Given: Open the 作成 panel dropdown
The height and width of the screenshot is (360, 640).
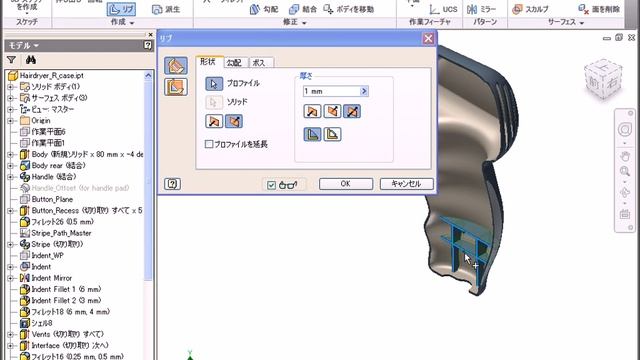Looking at the screenshot, I should 122,22.
